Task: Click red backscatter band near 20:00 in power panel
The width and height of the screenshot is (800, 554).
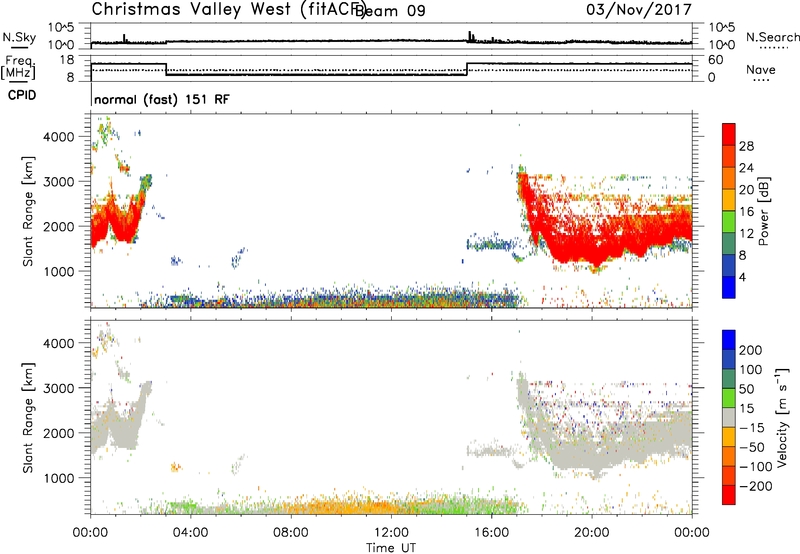Action: click(x=592, y=250)
